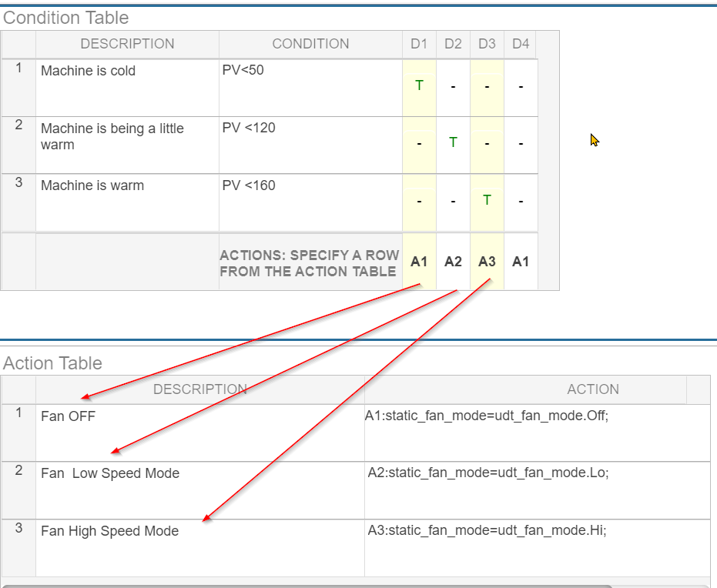Edit the A3 udt_fan_mode.Hi action cell

(x=538, y=548)
